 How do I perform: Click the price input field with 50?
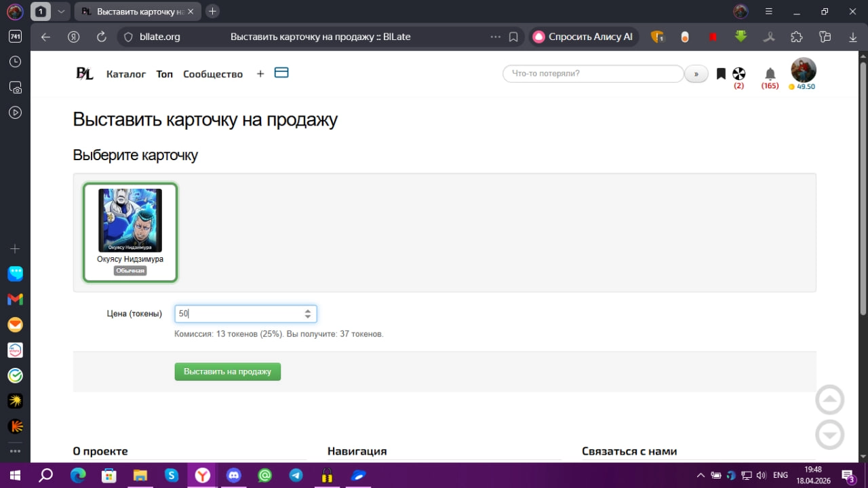[245, 314]
